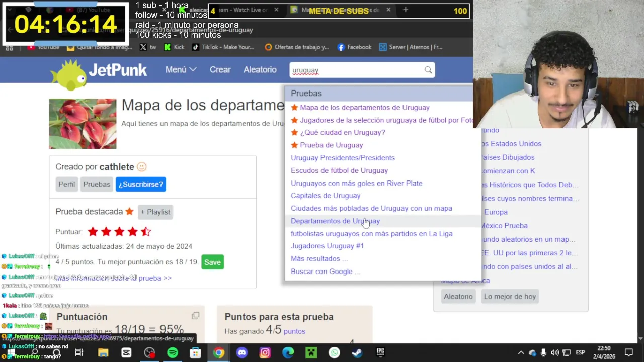Select 'futbolistas uruguayos con más partidos' suggestion
Viewport: 644px width, 362px height.
[x=371, y=233]
